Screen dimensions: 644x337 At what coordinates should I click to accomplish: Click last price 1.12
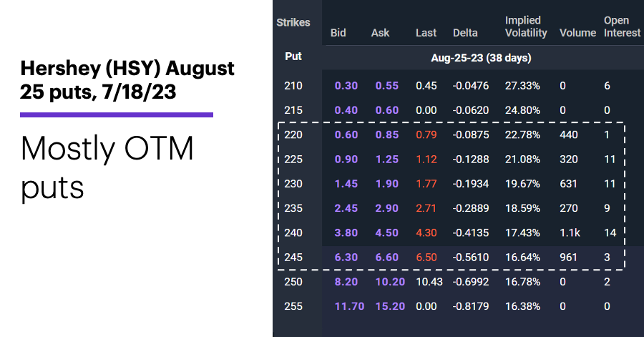click(x=426, y=160)
